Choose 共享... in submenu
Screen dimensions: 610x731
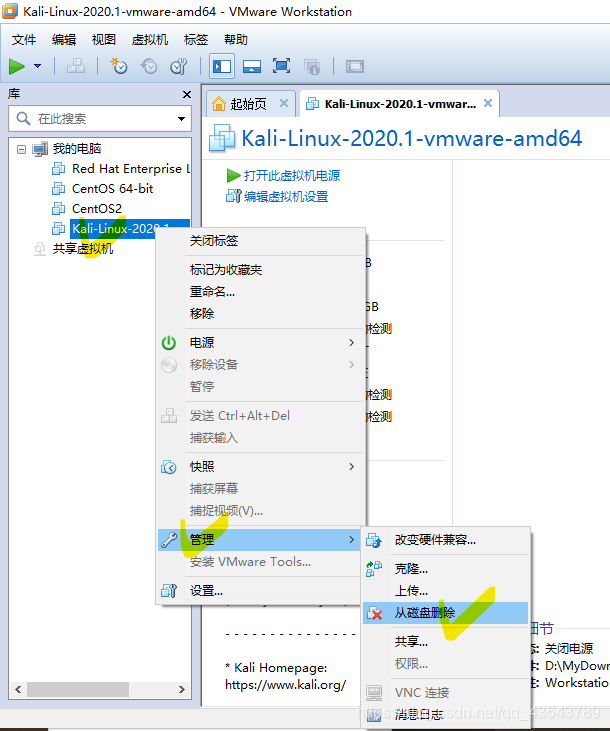tap(411, 641)
